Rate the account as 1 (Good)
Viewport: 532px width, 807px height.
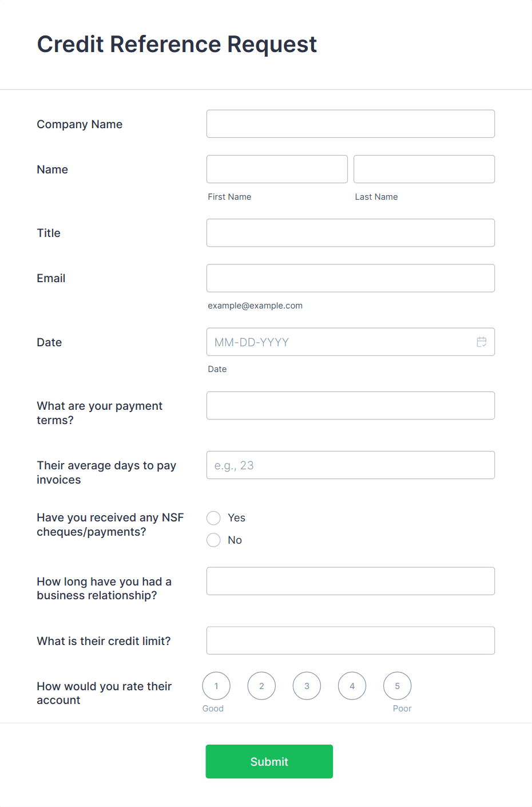(216, 686)
